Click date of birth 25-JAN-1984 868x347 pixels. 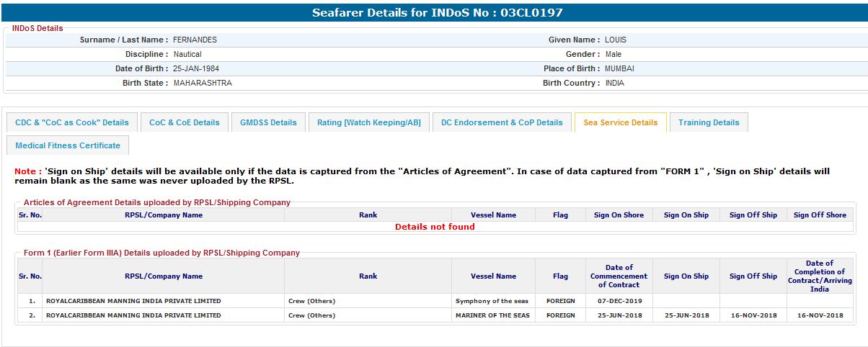pos(196,68)
